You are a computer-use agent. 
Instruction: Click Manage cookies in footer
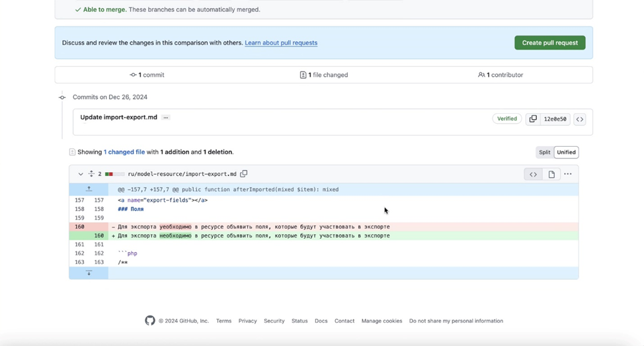click(382, 321)
